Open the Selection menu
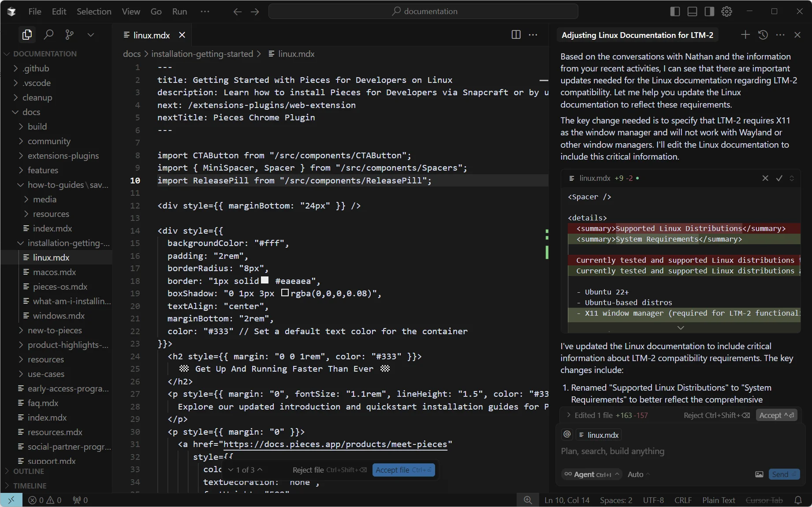Screen dimensions: 812x507 94,11
